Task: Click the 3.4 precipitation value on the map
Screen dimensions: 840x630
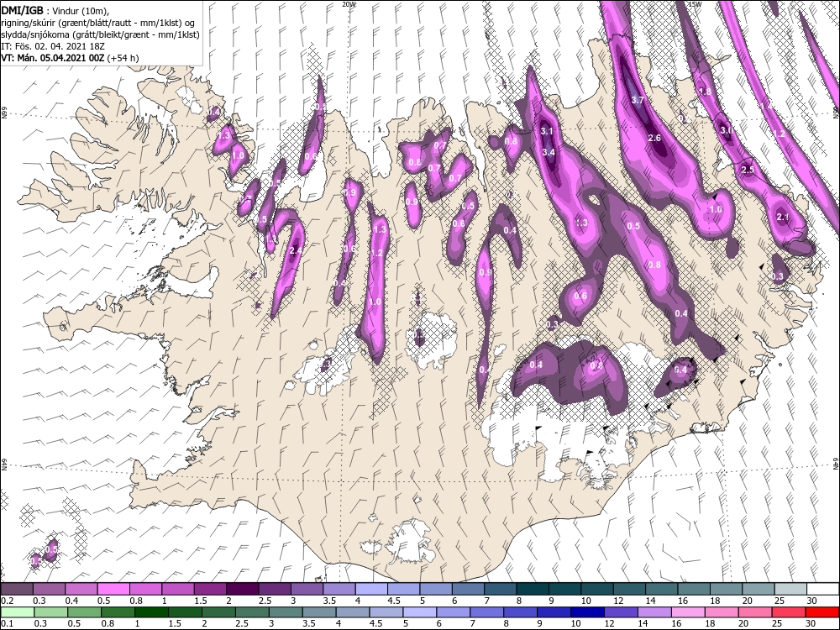Action: [x=549, y=152]
